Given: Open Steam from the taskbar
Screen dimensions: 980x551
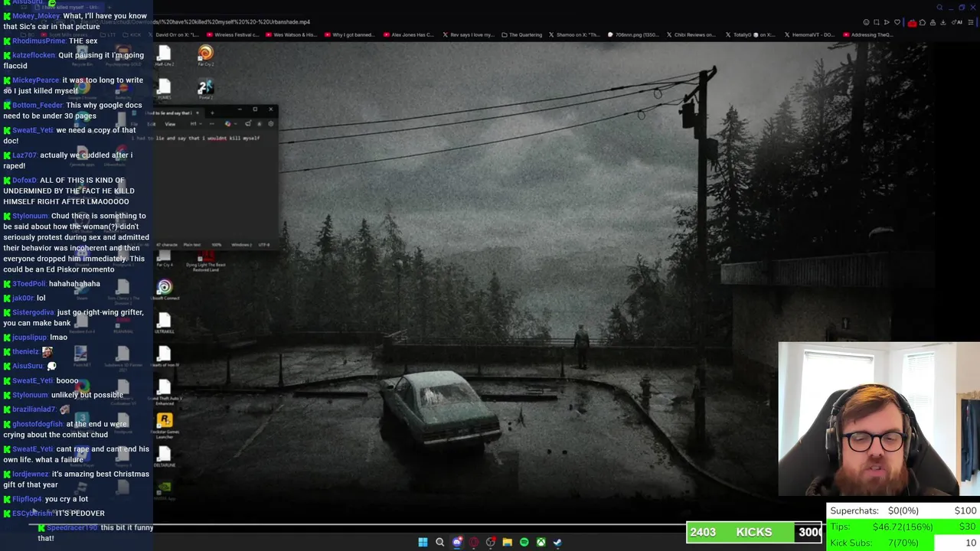Looking at the screenshot, I should point(557,542).
